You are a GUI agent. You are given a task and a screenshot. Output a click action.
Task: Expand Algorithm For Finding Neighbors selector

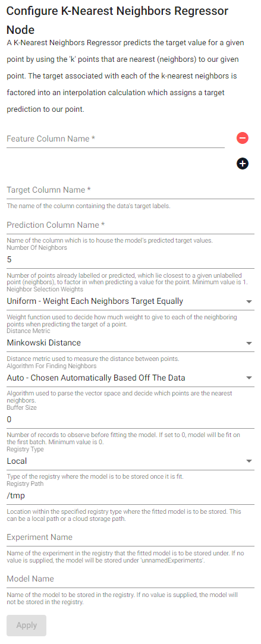131,378
